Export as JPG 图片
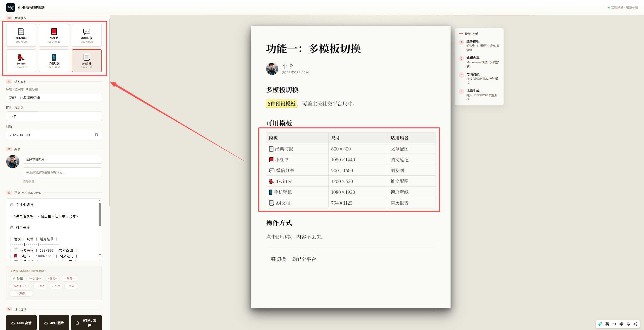 pyautogui.click(x=54, y=323)
